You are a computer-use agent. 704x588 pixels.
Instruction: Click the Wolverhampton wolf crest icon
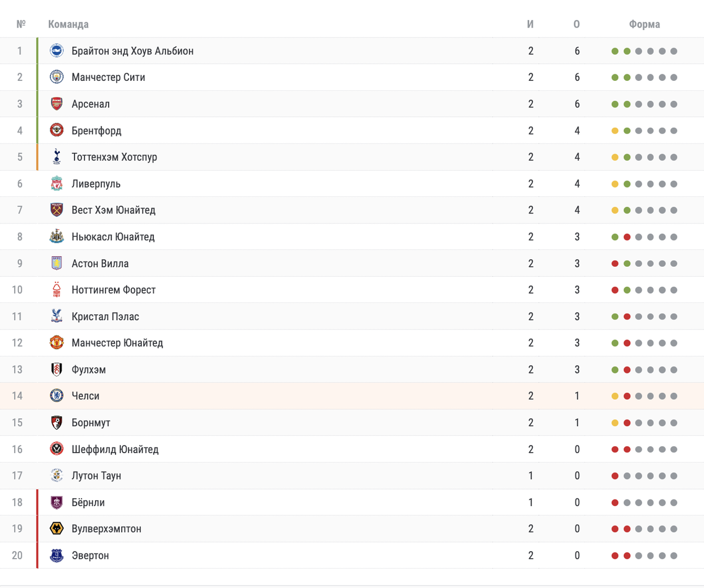click(56, 529)
